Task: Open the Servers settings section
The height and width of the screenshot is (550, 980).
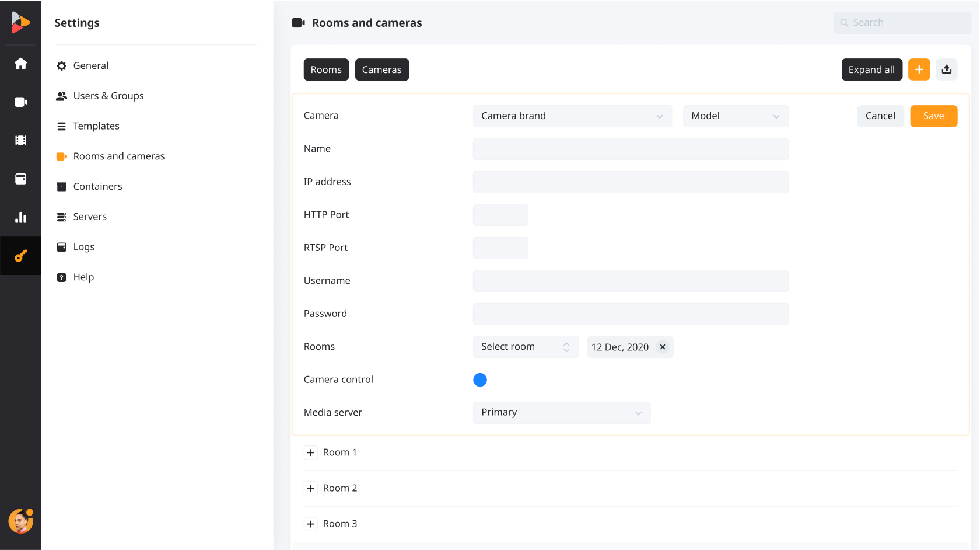Action: 90,217
